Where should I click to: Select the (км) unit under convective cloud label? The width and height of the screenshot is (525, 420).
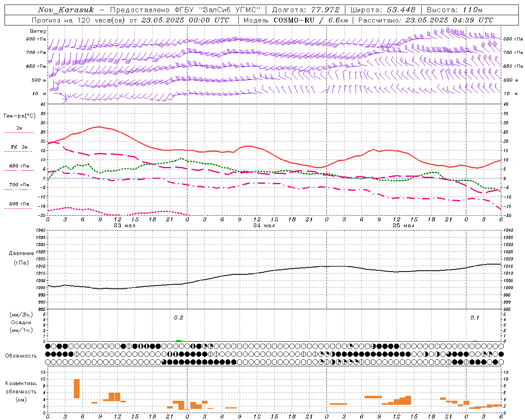click(21, 399)
